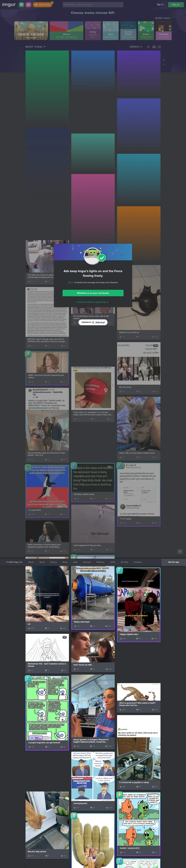The image size is (186, 868).
Task: Open the Help footer link
Action: (x=75, y=562)
